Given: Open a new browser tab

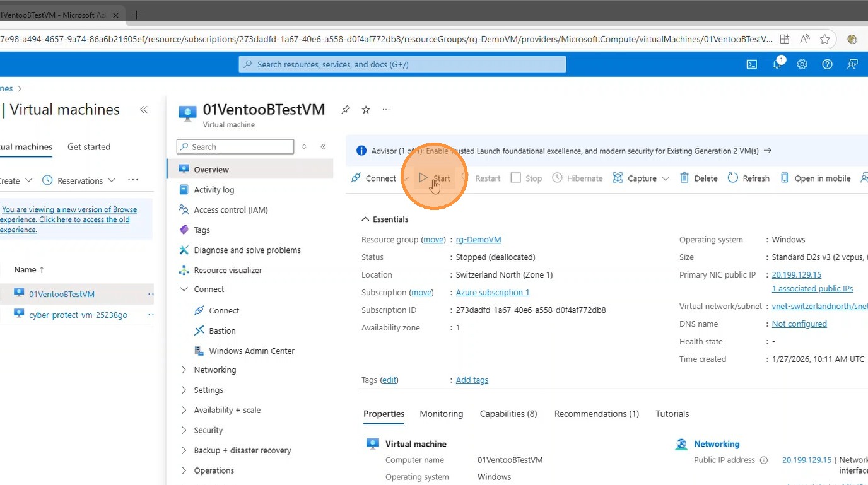Looking at the screenshot, I should (x=136, y=15).
